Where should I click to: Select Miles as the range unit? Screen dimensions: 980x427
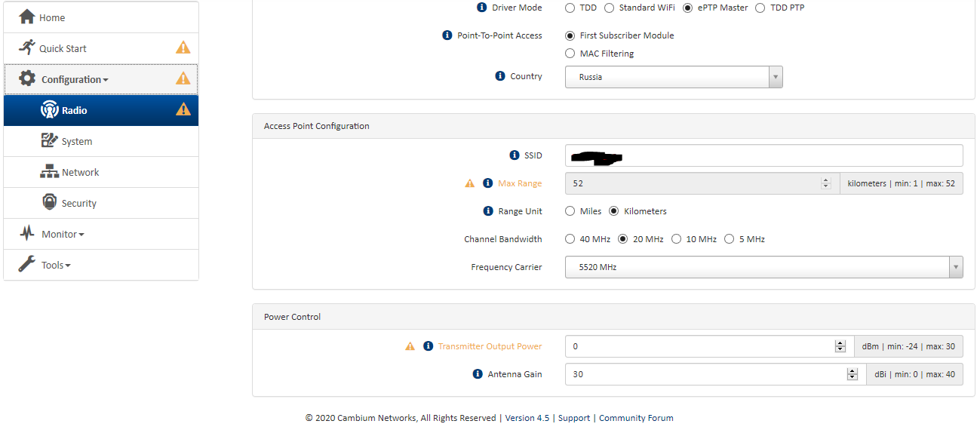(x=570, y=211)
